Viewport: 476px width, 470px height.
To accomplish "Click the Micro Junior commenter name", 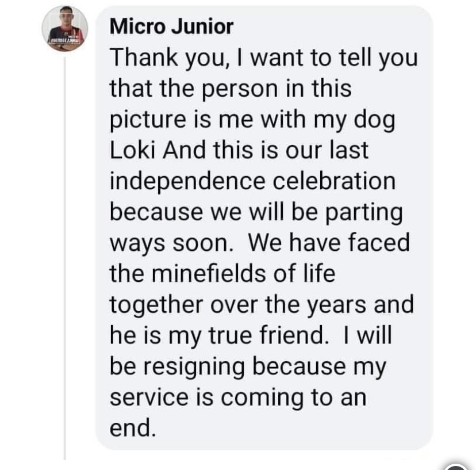I will pos(171,26).
